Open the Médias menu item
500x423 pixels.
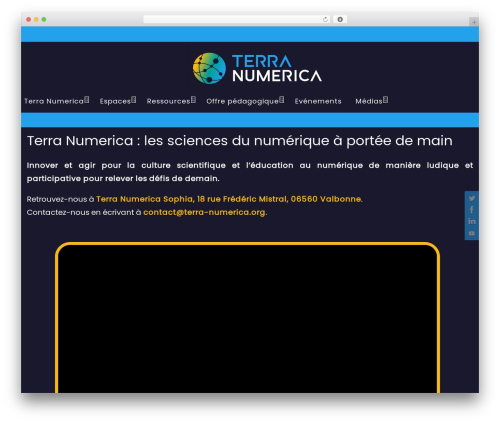pos(369,101)
